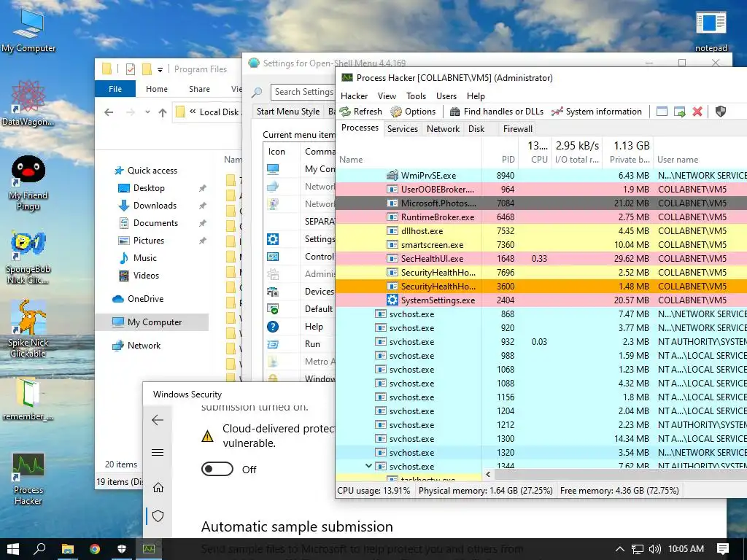This screenshot has height=560, width=747.
Task: Open Pictures in Explorer navigation pane
Action: click(141, 241)
